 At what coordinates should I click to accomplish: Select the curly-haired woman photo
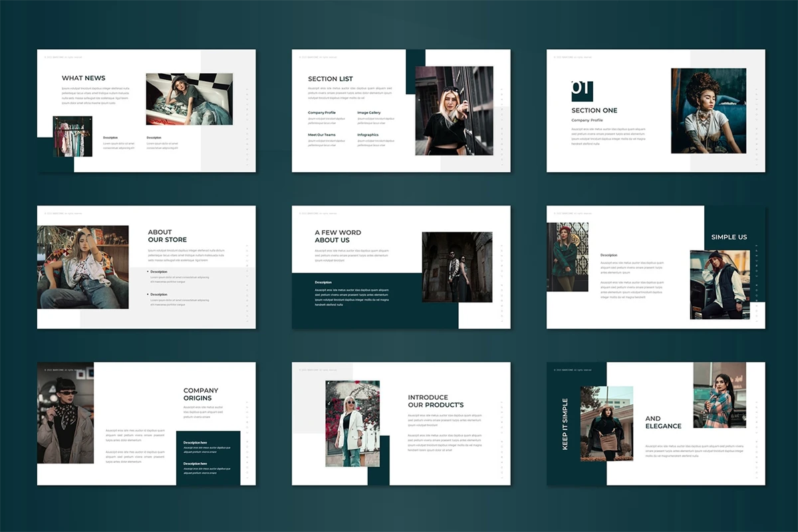tap(708, 110)
